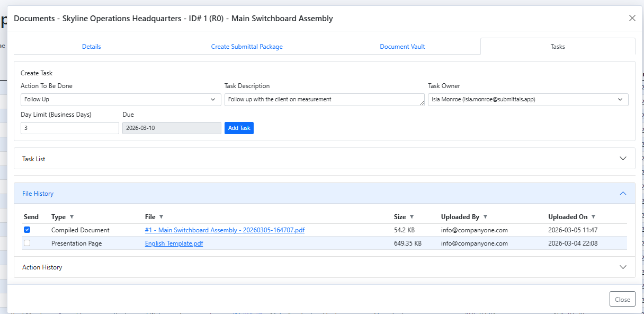Click the Size column filter icon

pyautogui.click(x=412, y=217)
